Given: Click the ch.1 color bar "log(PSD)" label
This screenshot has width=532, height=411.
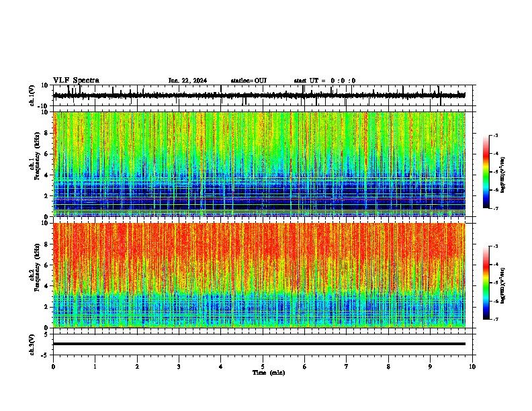Looking at the screenshot, I should [x=502, y=175].
